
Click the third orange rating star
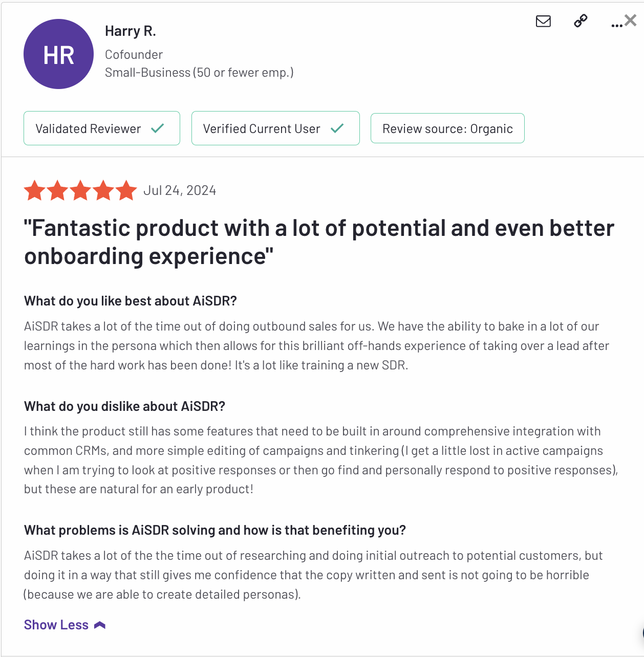tap(80, 190)
